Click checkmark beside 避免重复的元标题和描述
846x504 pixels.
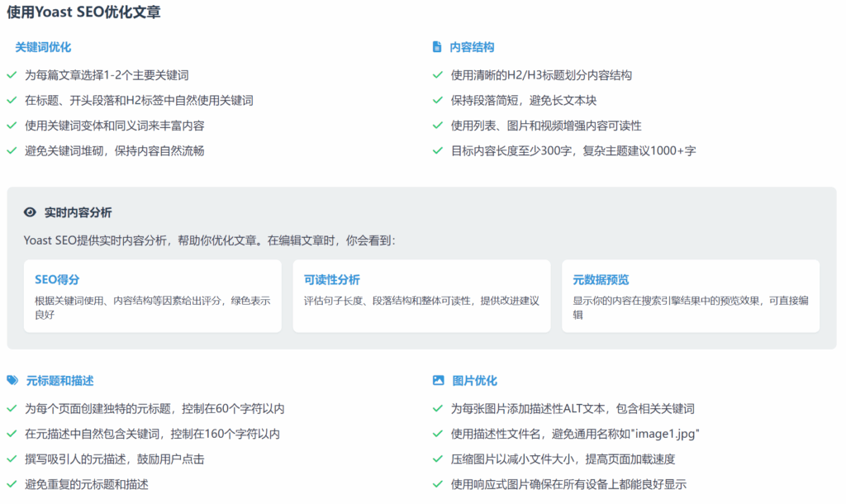click(x=12, y=484)
